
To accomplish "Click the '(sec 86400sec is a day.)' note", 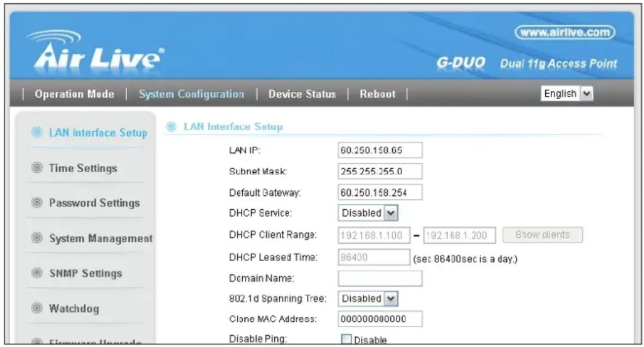I will (465, 259).
